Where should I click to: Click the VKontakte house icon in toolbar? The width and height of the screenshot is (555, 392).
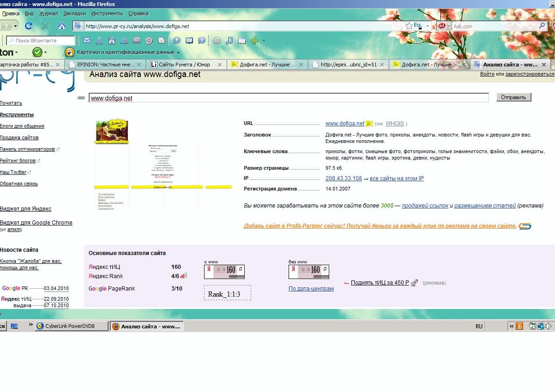point(112,41)
